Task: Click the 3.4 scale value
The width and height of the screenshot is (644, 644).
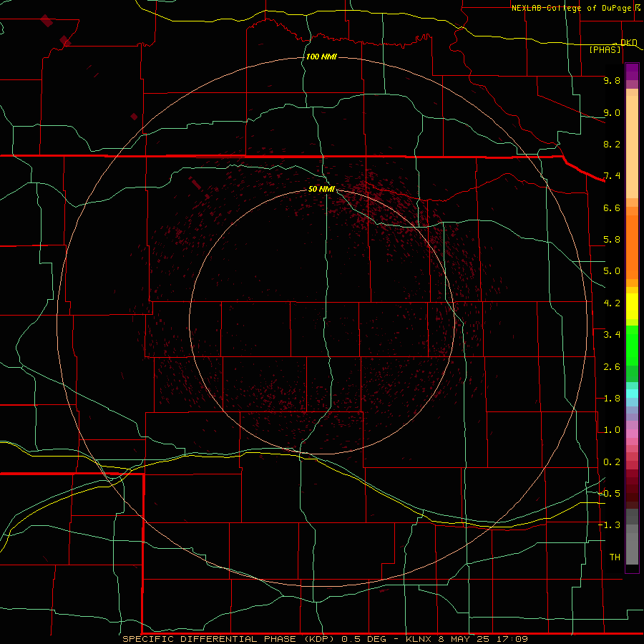Action: click(612, 335)
